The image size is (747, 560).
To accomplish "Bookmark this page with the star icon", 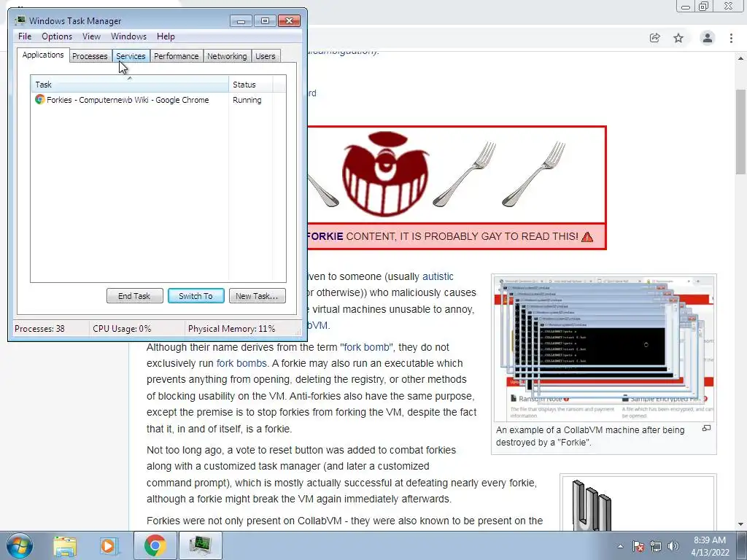I will (x=678, y=38).
